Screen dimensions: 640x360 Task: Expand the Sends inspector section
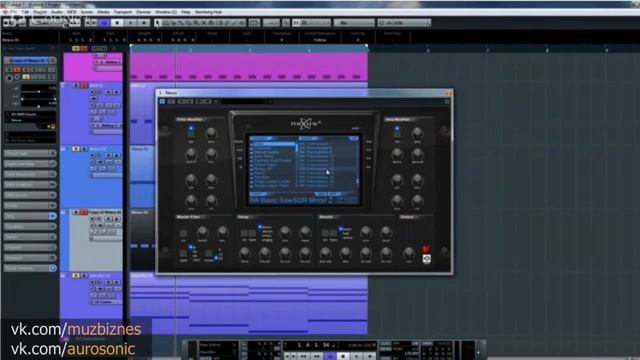[29, 237]
